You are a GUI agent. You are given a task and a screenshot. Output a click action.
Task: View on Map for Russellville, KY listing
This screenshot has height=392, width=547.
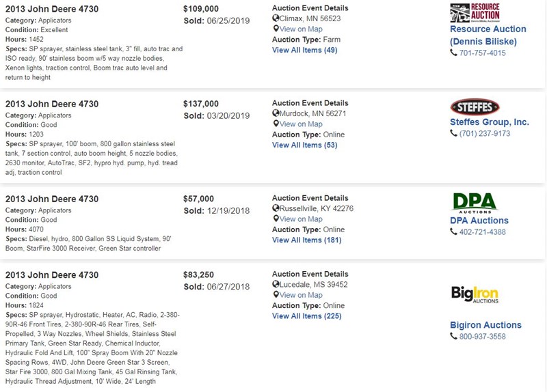click(301, 219)
